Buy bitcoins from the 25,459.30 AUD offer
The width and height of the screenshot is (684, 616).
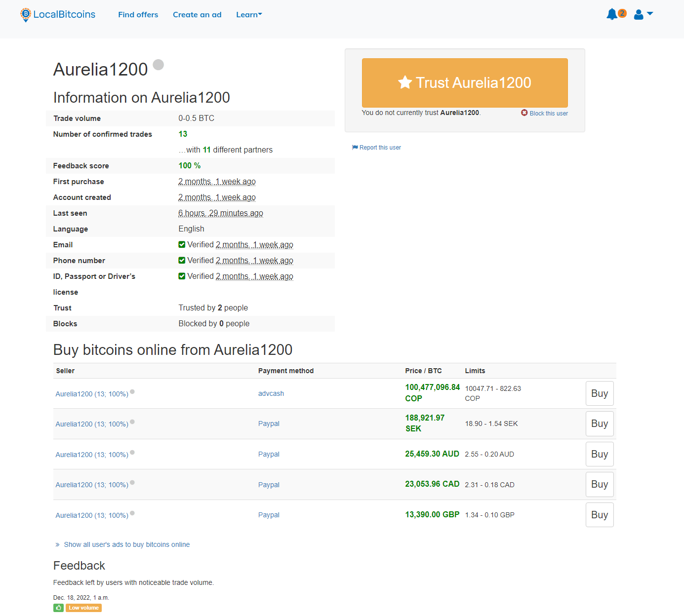(600, 454)
